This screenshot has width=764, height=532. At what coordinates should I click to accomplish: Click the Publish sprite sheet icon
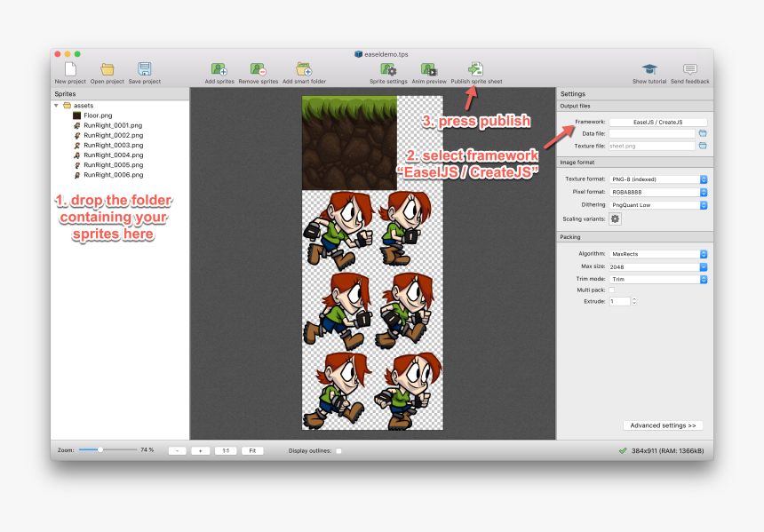[x=476, y=69]
